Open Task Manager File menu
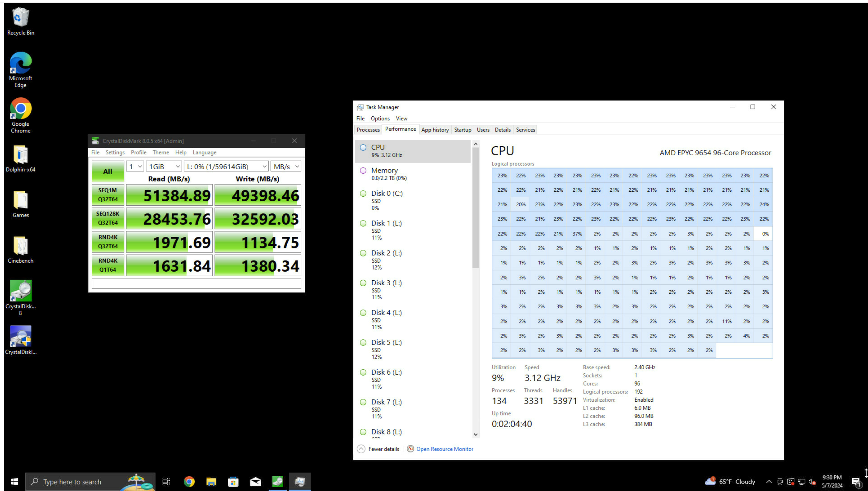Image resolution: width=868 pixels, height=491 pixels. (x=361, y=118)
